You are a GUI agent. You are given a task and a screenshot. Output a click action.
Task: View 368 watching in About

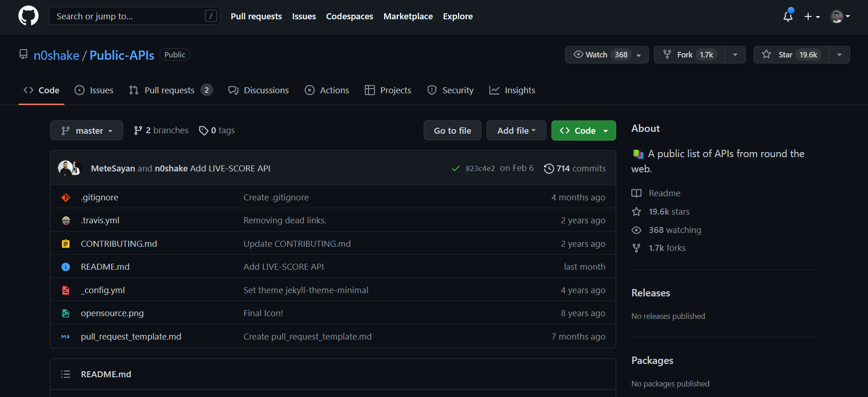(x=666, y=230)
